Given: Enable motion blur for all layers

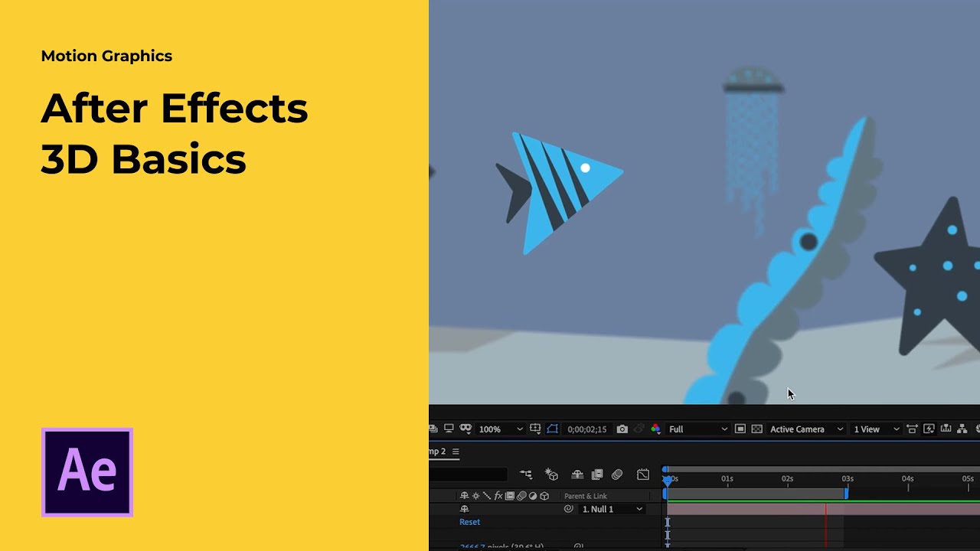Looking at the screenshot, I should coord(617,474).
